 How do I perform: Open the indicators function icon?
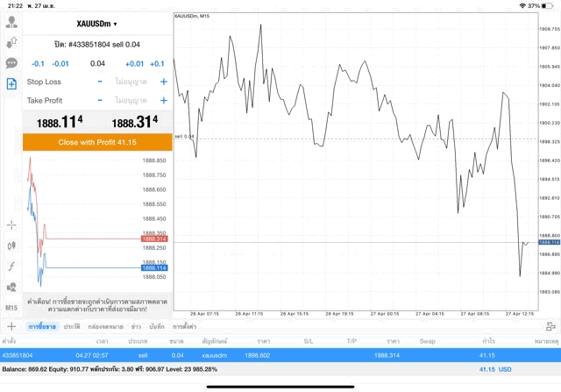(11, 267)
